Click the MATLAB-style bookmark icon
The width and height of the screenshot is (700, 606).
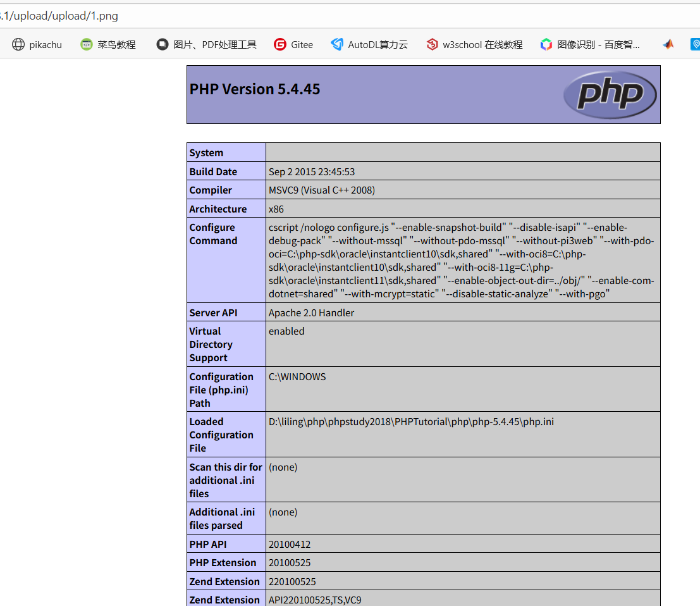tap(668, 44)
